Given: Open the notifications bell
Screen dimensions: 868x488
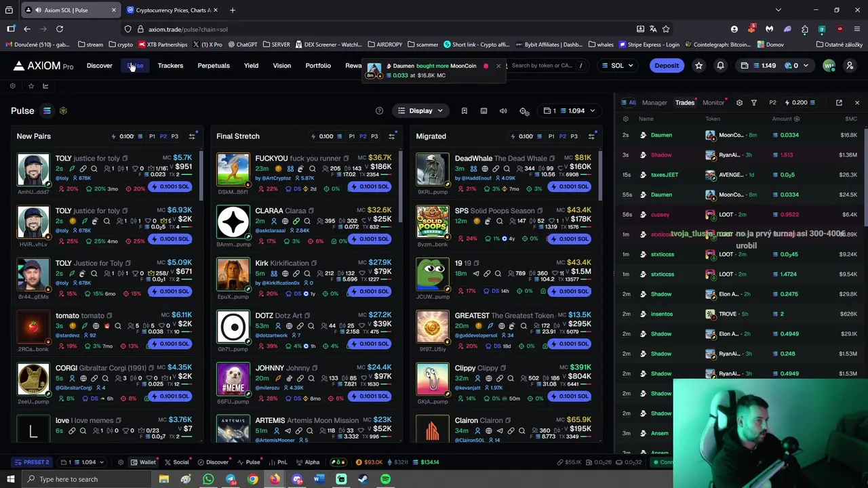Looking at the screenshot, I should (721, 66).
